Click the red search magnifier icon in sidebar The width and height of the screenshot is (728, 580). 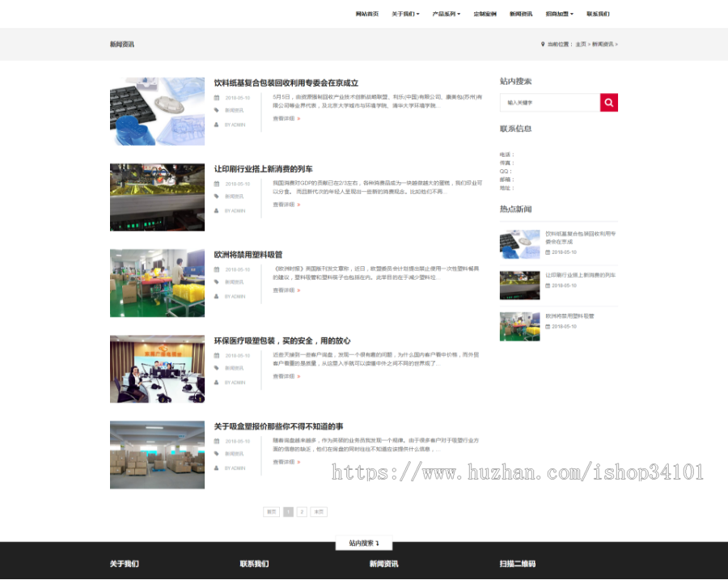(x=609, y=102)
